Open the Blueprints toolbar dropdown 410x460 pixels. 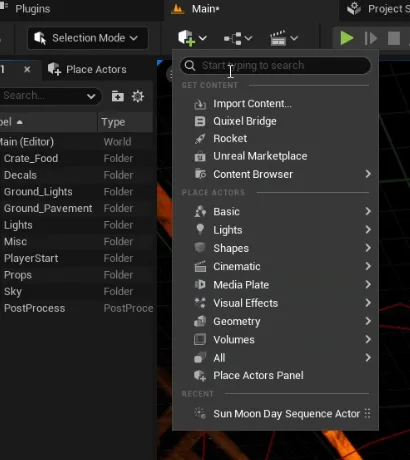(238, 38)
